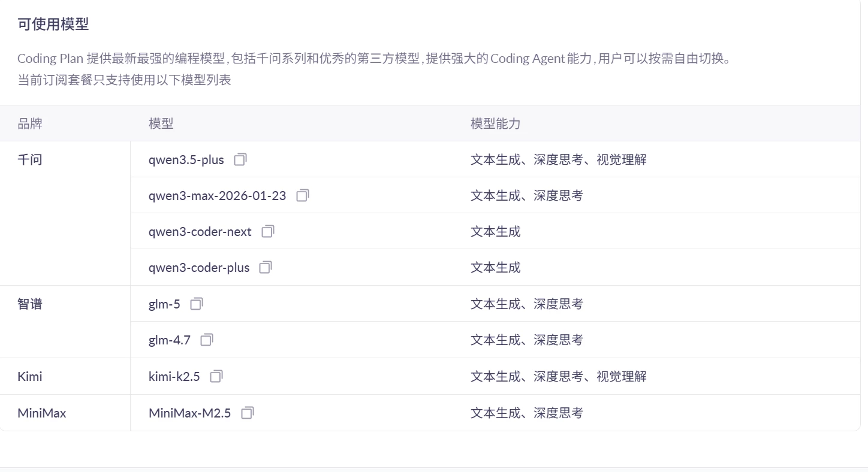Click the MiniMax brand cell
868x472 pixels.
click(x=42, y=413)
